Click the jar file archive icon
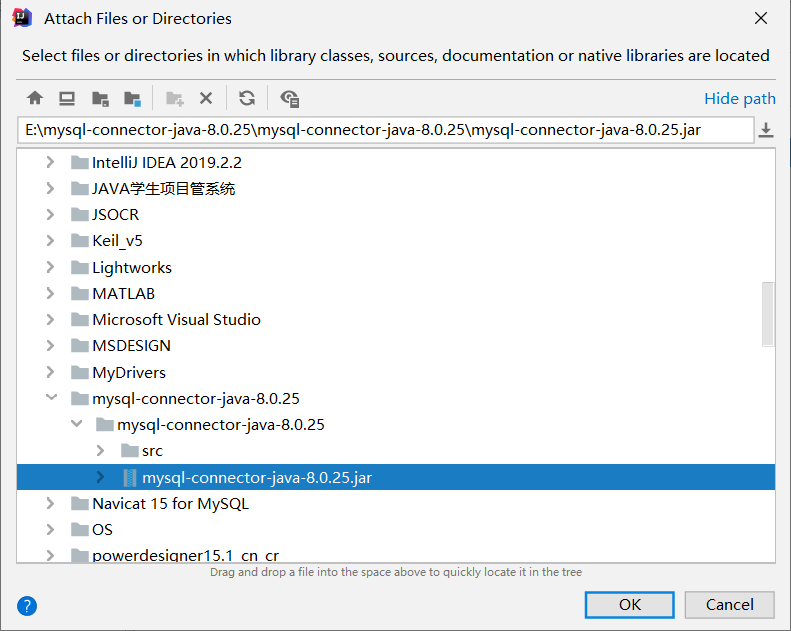791x631 pixels. 130,477
